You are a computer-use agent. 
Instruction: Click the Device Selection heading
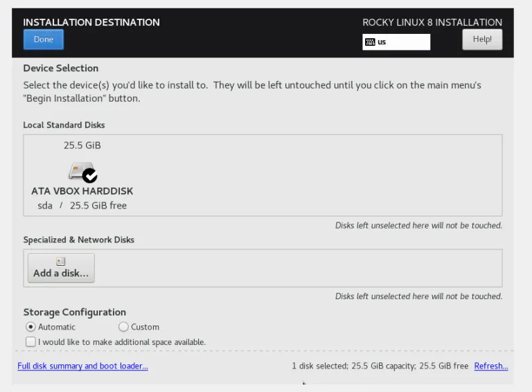point(61,68)
